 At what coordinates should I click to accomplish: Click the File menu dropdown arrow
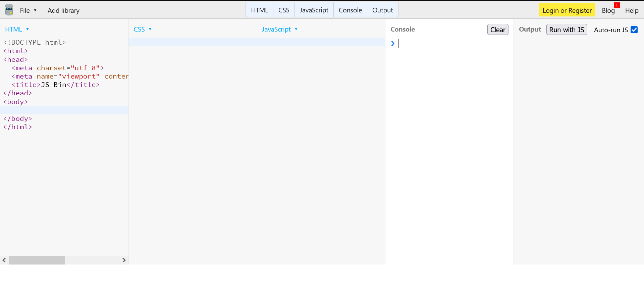[35, 10]
